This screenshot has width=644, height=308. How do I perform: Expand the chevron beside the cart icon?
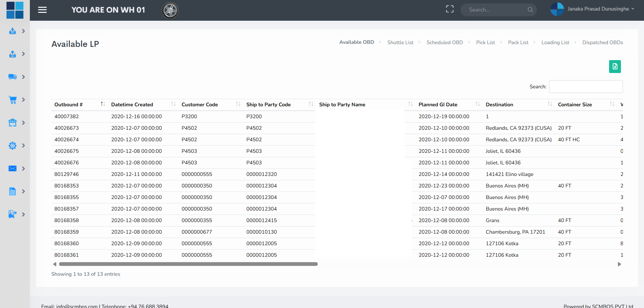click(23, 100)
